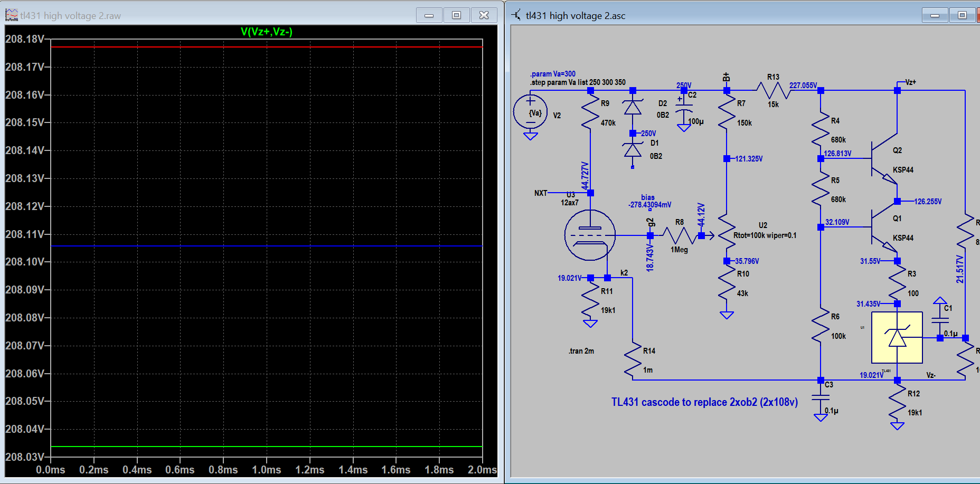Click the V(Vz+,Vz-) trace label
980x484 pixels.
[267, 32]
